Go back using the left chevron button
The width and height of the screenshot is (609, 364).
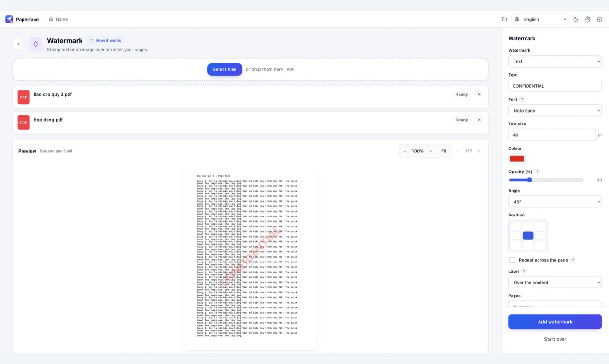pyautogui.click(x=19, y=44)
